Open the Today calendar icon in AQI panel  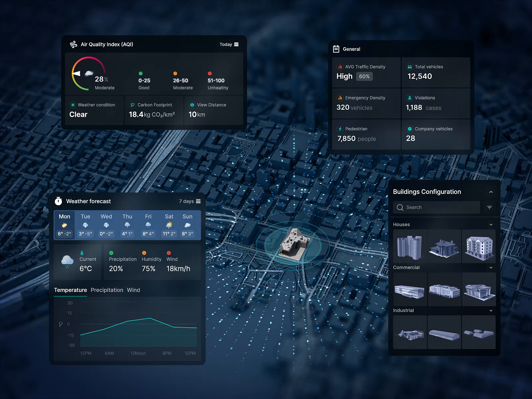[236, 44]
